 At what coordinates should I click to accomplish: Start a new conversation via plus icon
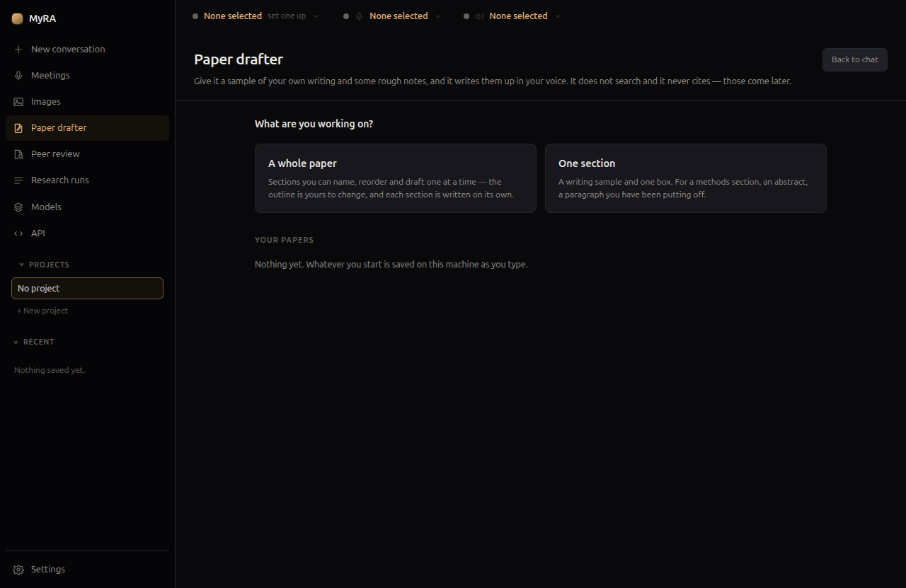(x=18, y=50)
